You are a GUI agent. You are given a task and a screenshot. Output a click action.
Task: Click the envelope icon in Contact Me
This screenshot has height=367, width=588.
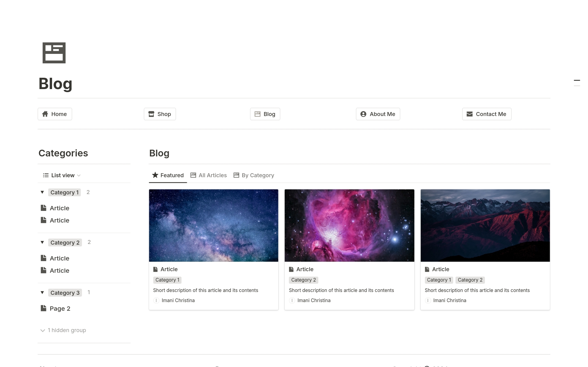pos(469,114)
